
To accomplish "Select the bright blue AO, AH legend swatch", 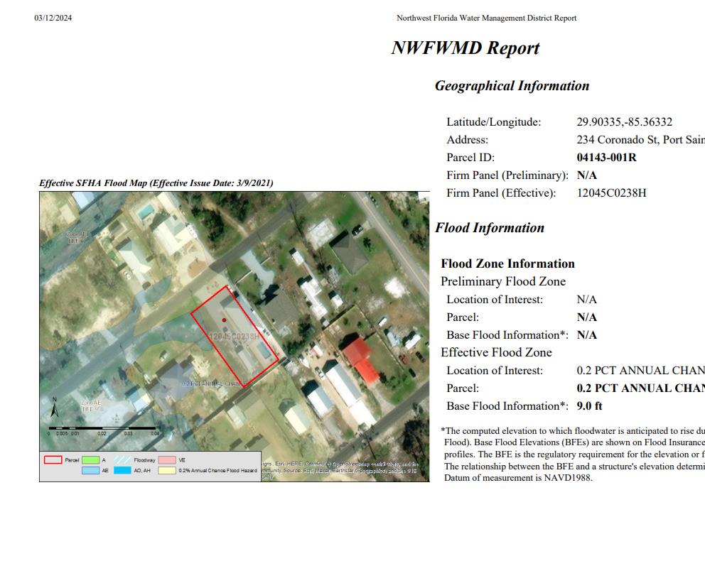I will [123, 470].
